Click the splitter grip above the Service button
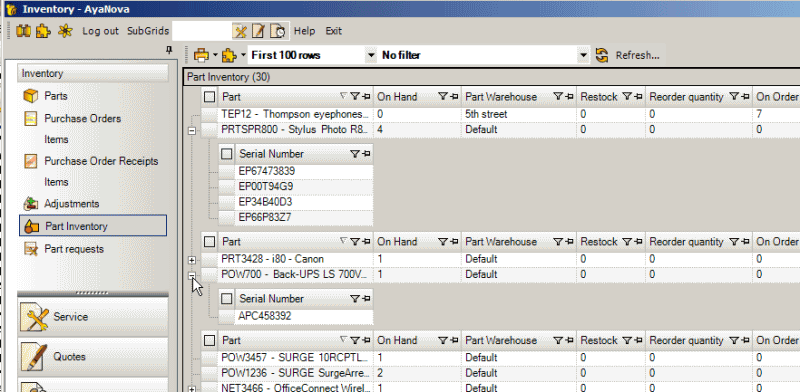Screen dimensions: 800x392 click(x=92, y=293)
